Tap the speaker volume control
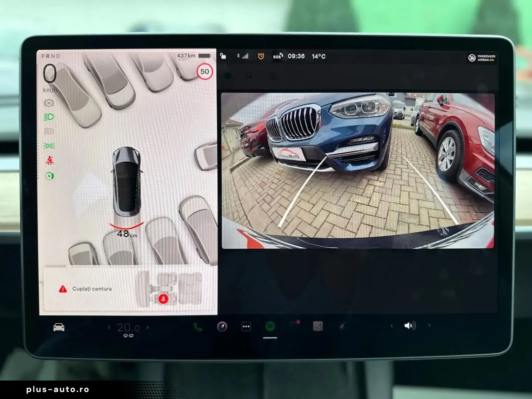The height and width of the screenshot is (399, 532). (410, 325)
